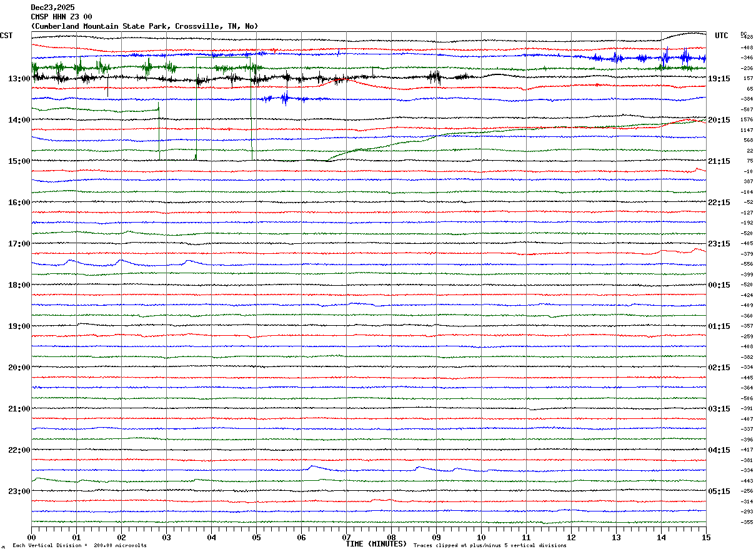Click the 16:00 CST row label
The height and width of the screenshot is (554, 756).
pyautogui.click(x=19, y=203)
